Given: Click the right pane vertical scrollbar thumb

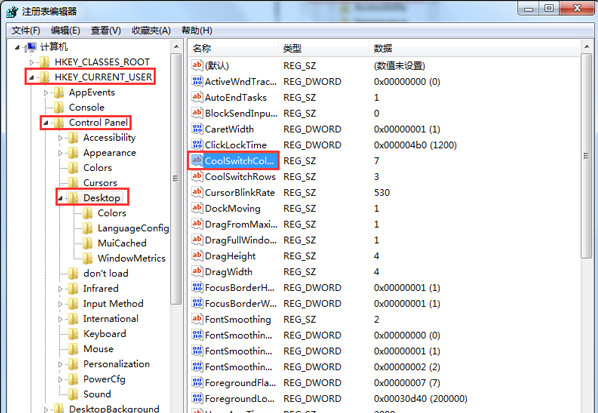Looking at the screenshot, I should 586,156.
